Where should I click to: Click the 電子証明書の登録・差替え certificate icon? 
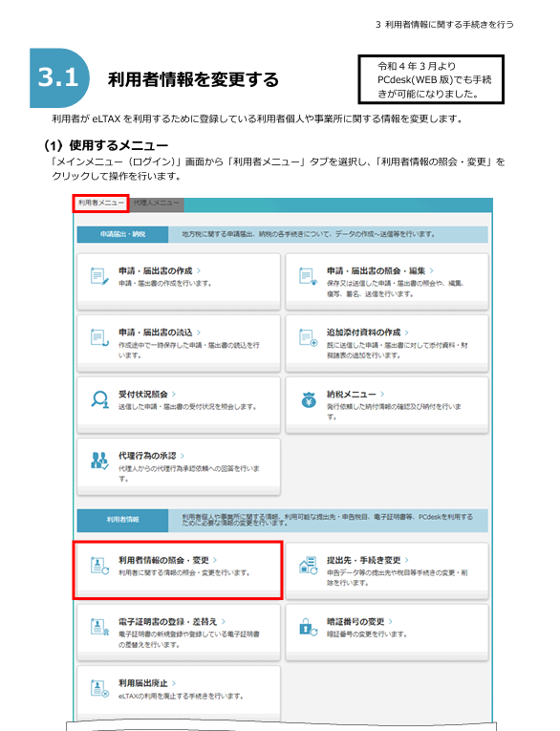click(x=99, y=627)
